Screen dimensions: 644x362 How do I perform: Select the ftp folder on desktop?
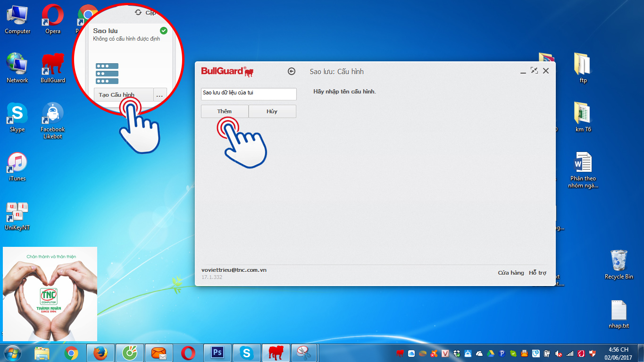pyautogui.click(x=583, y=68)
